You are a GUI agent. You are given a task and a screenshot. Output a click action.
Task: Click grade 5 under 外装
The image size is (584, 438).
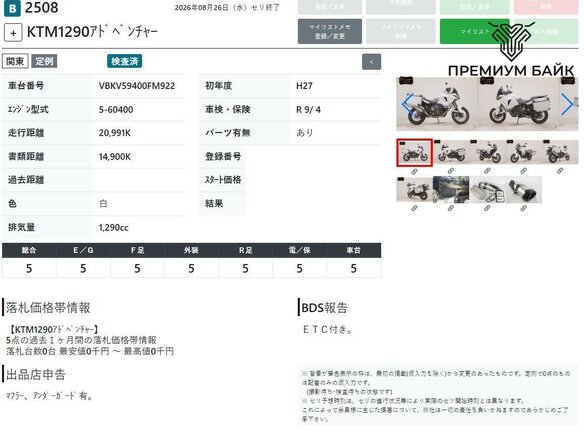tap(191, 269)
